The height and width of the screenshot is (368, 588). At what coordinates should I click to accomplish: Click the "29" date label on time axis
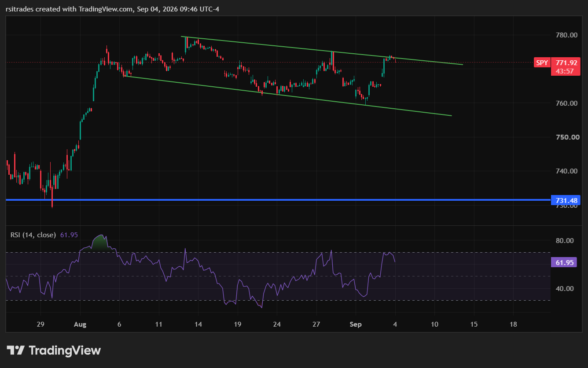pyautogui.click(x=40, y=324)
